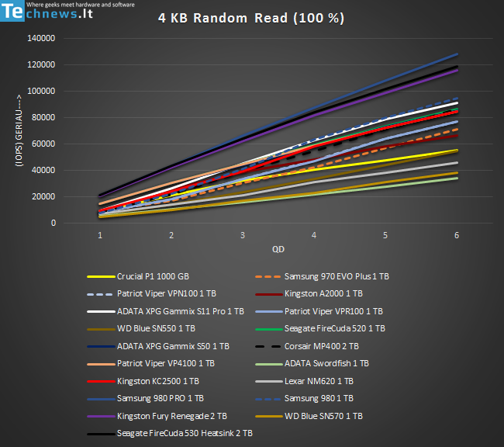
Task: Click the y-axis value 40000
Action: coord(43,170)
